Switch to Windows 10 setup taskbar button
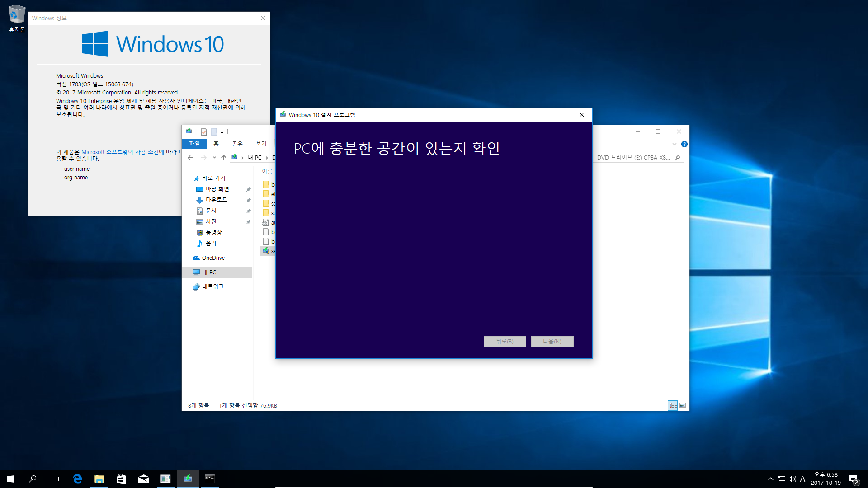This screenshot has height=488, width=868. click(x=188, y=479)
